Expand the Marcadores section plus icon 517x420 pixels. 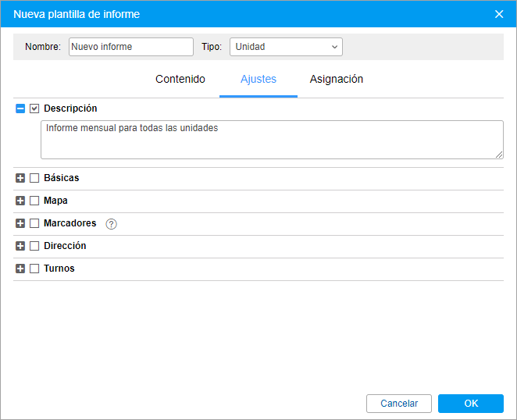click(20, 223)
